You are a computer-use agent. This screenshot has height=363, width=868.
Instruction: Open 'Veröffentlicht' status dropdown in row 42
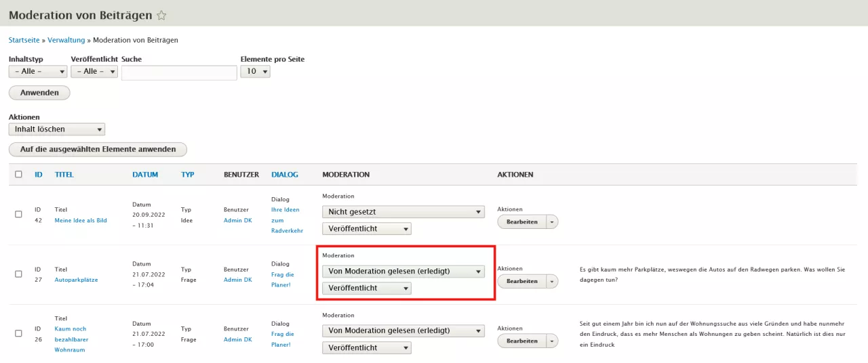367,228
